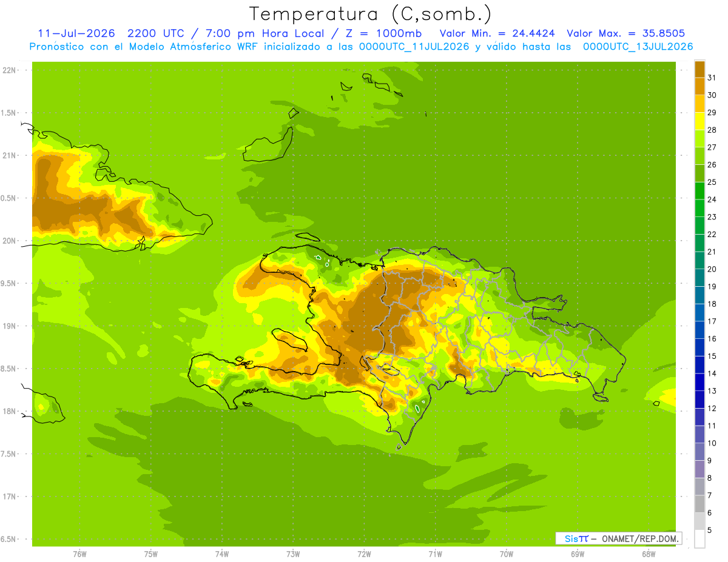The height and width of the screenshot is (562, 728).
Task: Click the "76W" longitude axis label
Action: click(79, 554)
